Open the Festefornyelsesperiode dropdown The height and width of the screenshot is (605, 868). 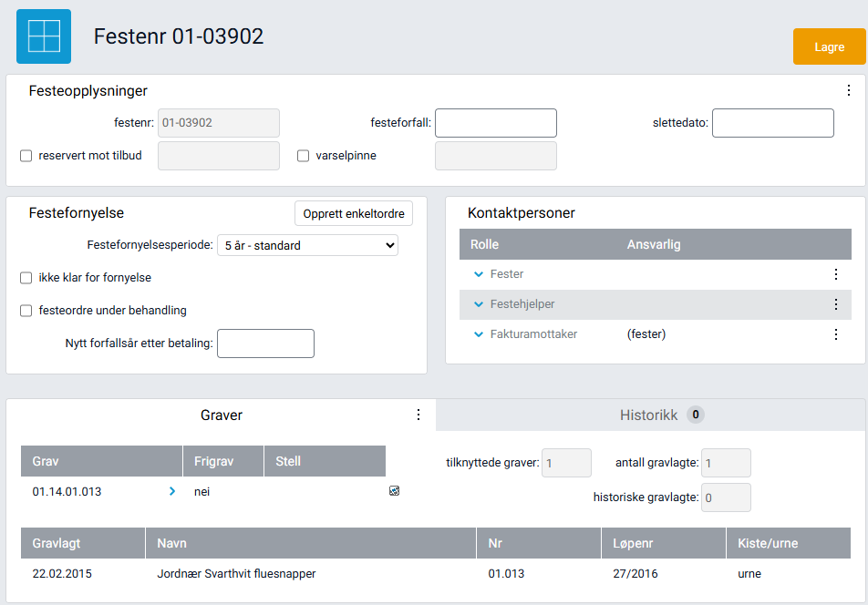(307, 245)
